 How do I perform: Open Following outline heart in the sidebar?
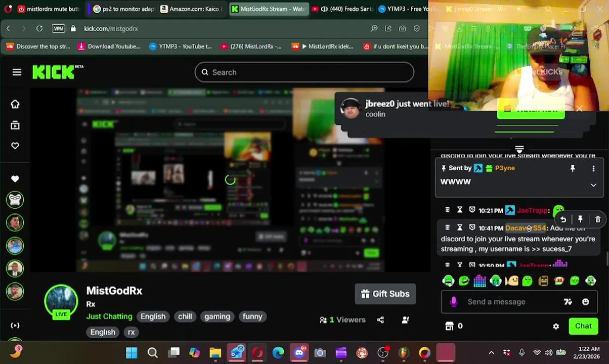click(15, 146)
